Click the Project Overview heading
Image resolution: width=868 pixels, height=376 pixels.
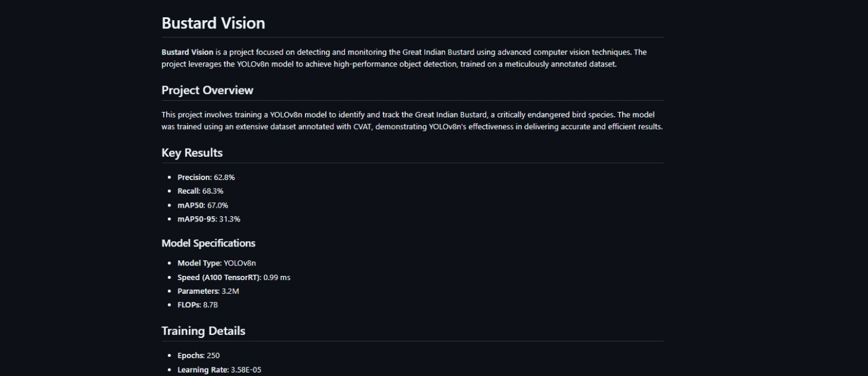(207, 90)
